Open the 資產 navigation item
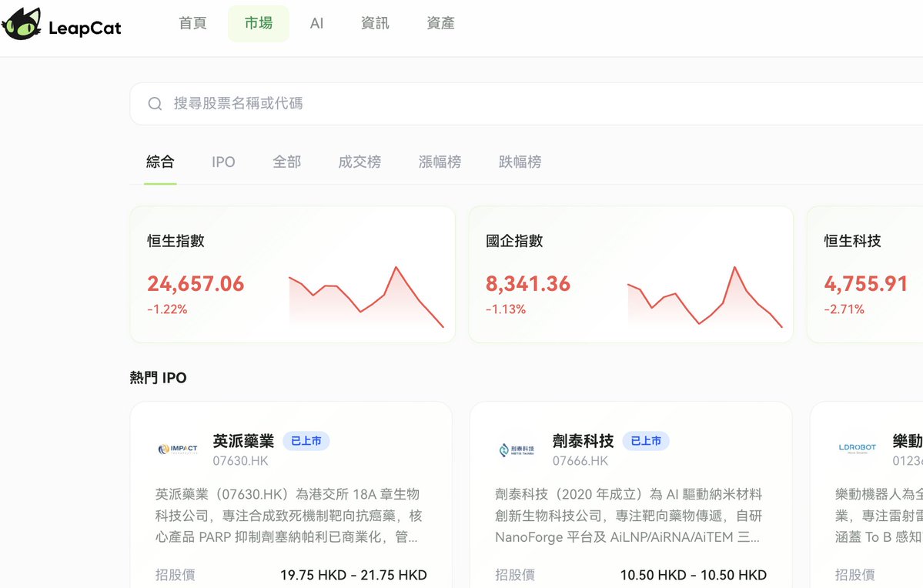This screenshot has height=588, width=923. pos(441,24)
